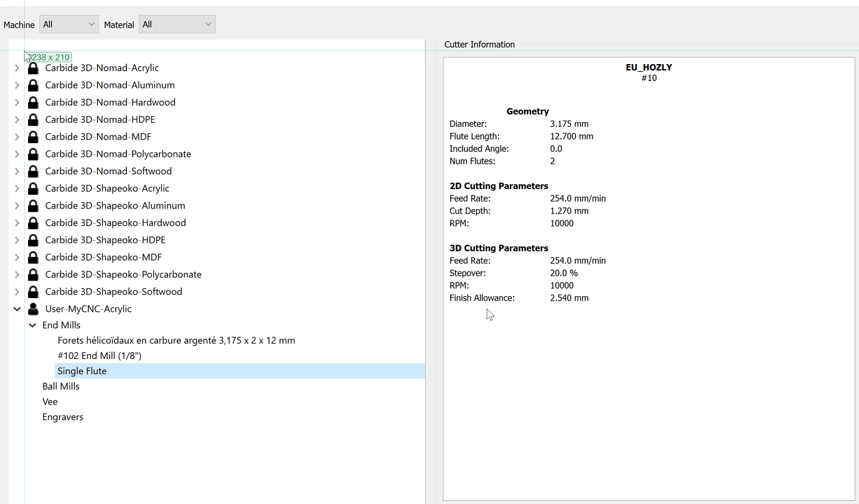Expand Carbide 3D-Nomad-Aluminum library
Viewport: 859px width, 504px height.
point(17,85)
